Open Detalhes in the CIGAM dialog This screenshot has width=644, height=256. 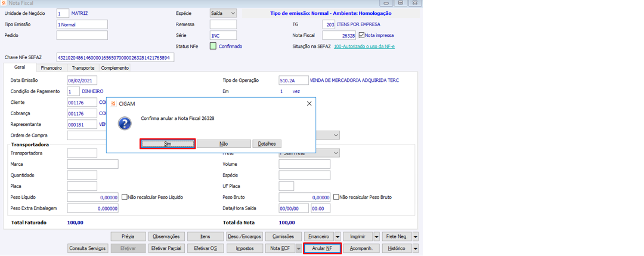click(x=267, y=144)
